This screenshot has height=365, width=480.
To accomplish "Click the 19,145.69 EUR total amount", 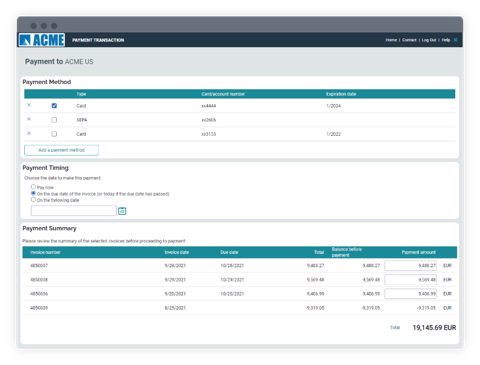I will pos(434,328).
